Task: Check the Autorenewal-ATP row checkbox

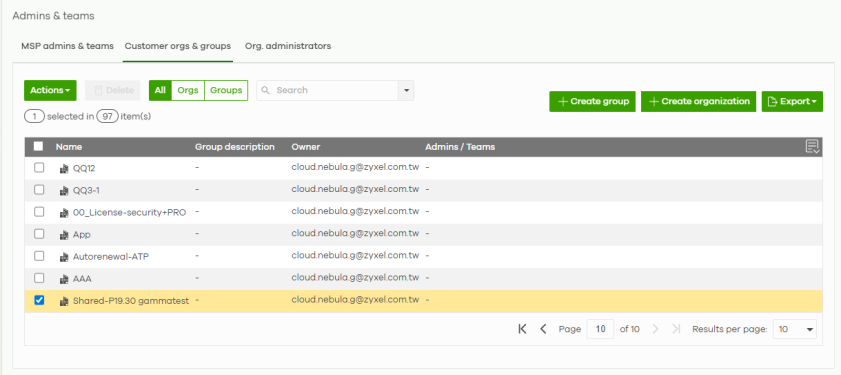Action: tap(39, 256)
